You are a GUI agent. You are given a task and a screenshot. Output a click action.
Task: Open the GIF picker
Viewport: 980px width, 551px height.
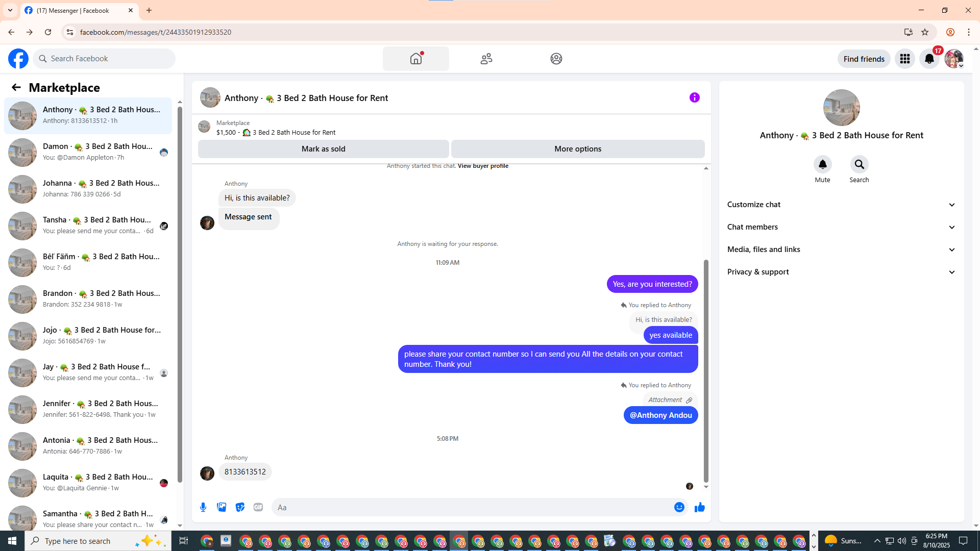[258, 507]
